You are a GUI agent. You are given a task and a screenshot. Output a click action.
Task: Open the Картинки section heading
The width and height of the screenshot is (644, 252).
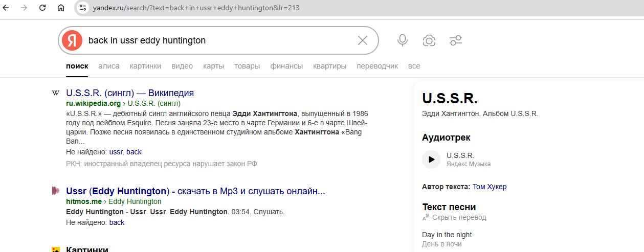coord(87,249)
